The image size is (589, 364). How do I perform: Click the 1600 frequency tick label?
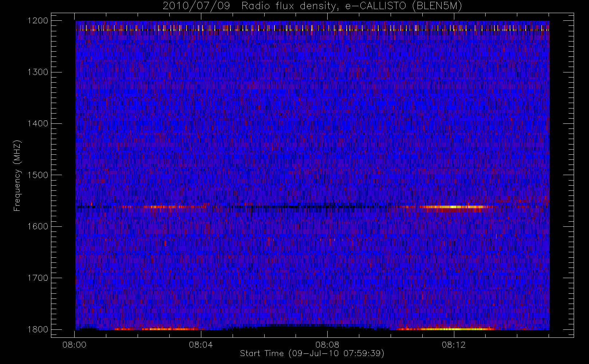coord(38,226)
